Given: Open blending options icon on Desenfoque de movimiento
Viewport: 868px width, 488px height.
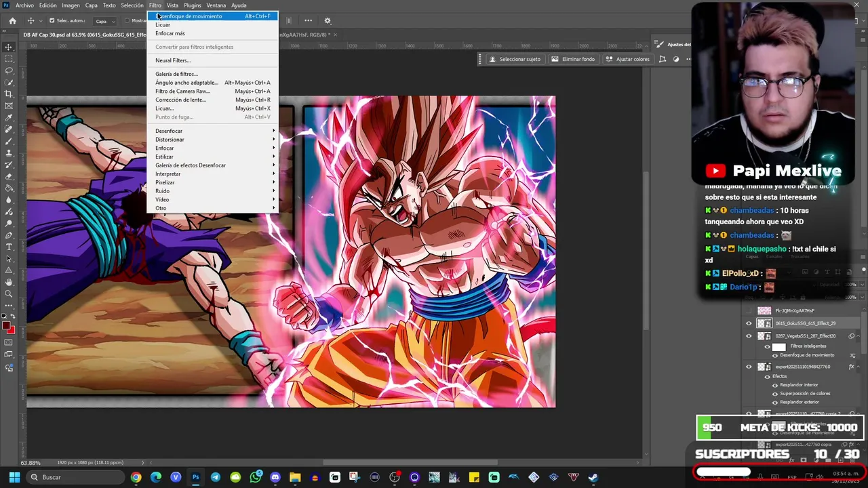Looking at the screenshot, I should [x=852, y=355].
